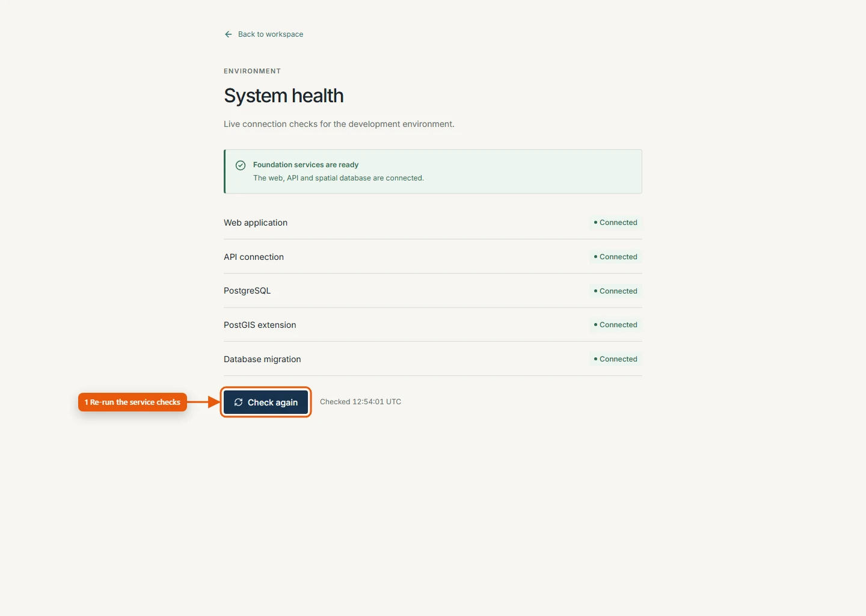This screenshot has height=616, width=866.
Task: Select the Database migration row label
Action: (262, 359)
